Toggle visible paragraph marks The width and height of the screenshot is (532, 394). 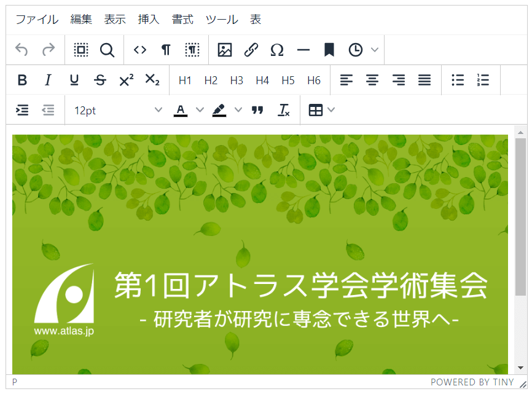(166, 50)
